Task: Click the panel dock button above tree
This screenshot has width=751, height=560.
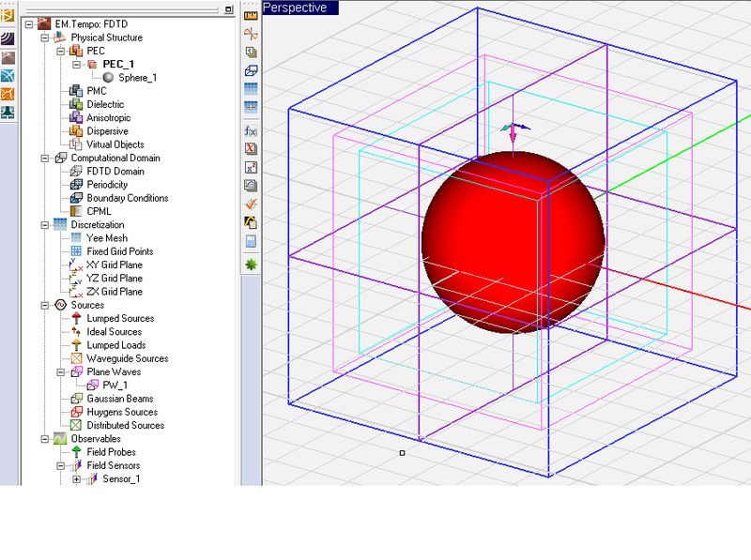Action: click(228, 9)
